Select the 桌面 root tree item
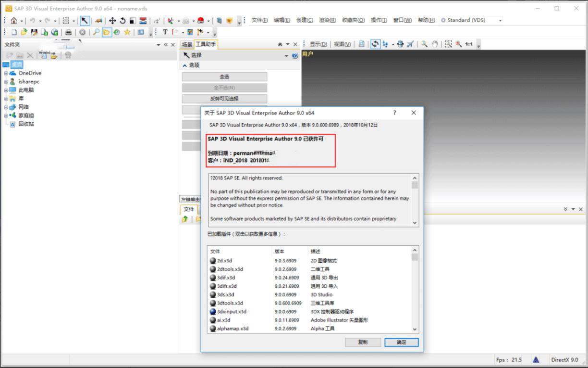Viewport: 588px width, 368px height. (x=17, y=64)
